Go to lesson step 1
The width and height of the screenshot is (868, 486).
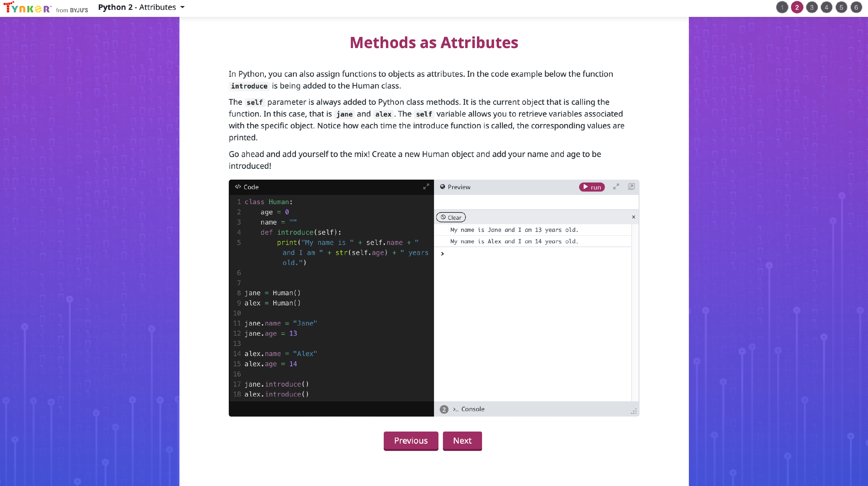[x=782, y=7]
